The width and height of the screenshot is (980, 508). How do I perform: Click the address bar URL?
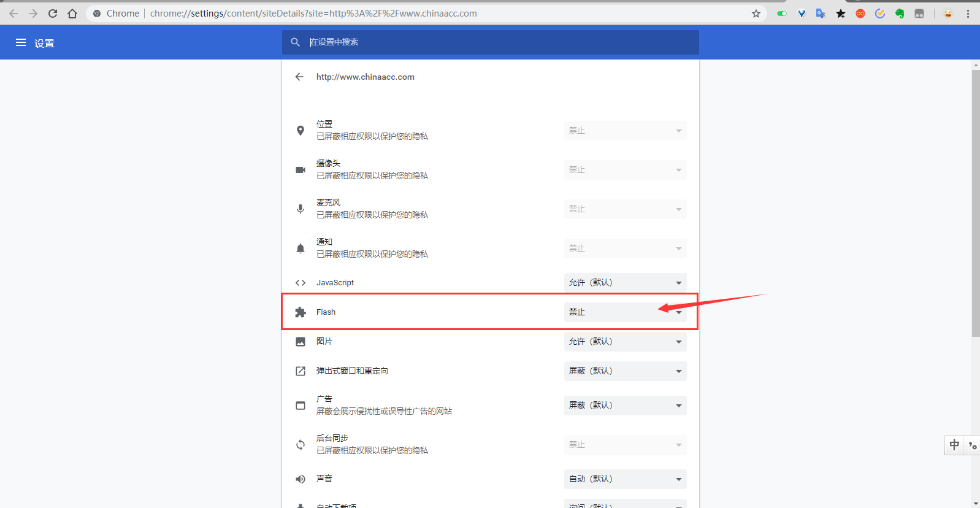pyautogui.click(x=313, y=13)
